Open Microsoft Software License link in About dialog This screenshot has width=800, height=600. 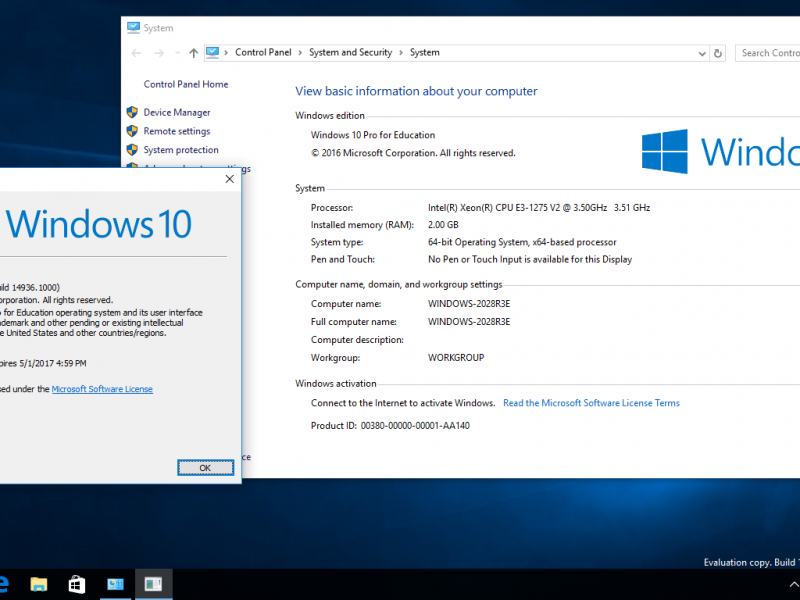pos(102,389)
